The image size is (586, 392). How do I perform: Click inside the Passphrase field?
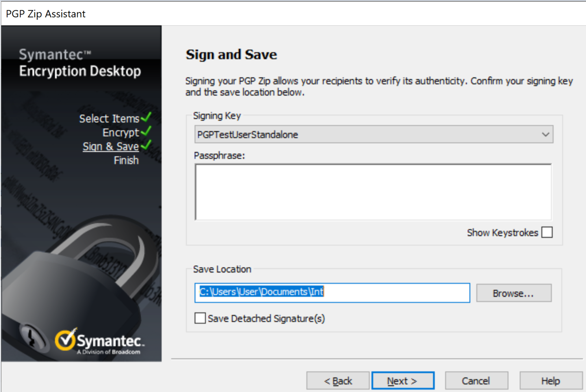click(x=373, y=192)
